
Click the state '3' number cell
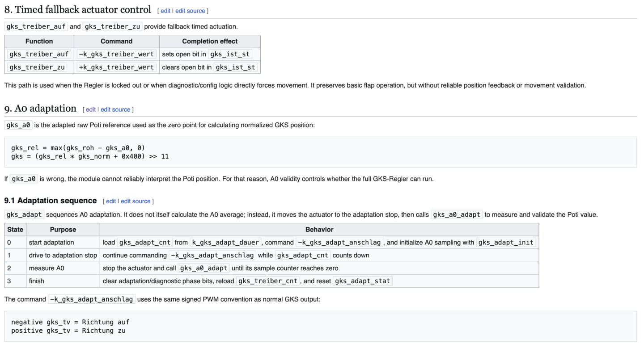pyautogui.click(x=15, y=281)
